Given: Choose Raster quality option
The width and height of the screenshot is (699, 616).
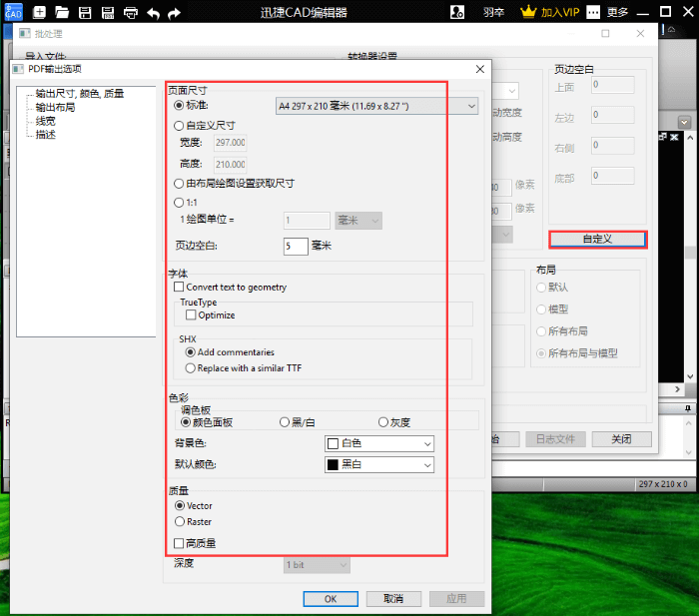Looking at the screenshot, I should 180,521.
